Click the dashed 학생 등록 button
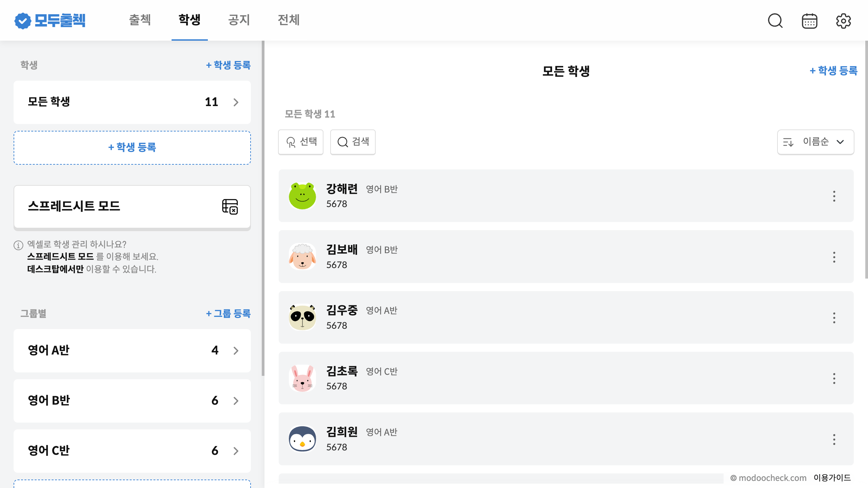This screenshot has width=868, height=488. click(x=132, y=147)
